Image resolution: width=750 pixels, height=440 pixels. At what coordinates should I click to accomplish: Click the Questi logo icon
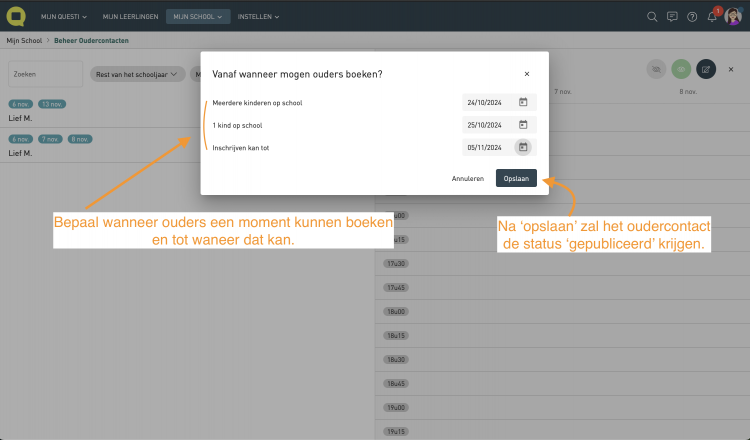(x=19, y=16)
